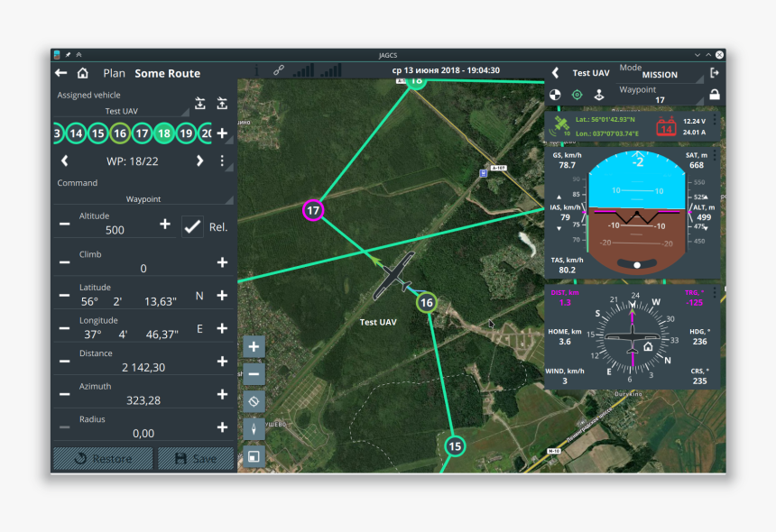
Task: Toggle the Rel. checkbox for Altitude
Action: [191, 226]
